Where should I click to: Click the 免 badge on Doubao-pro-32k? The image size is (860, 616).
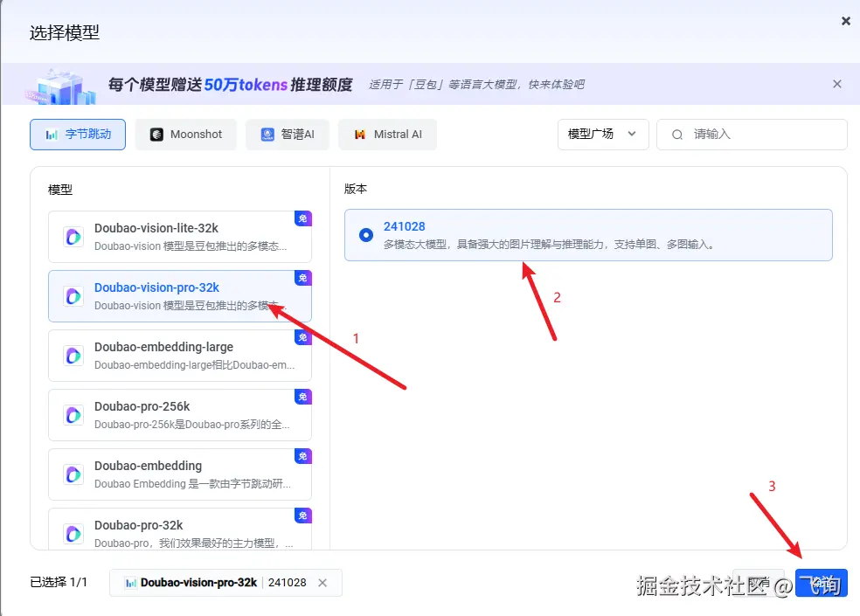point(302,516)
